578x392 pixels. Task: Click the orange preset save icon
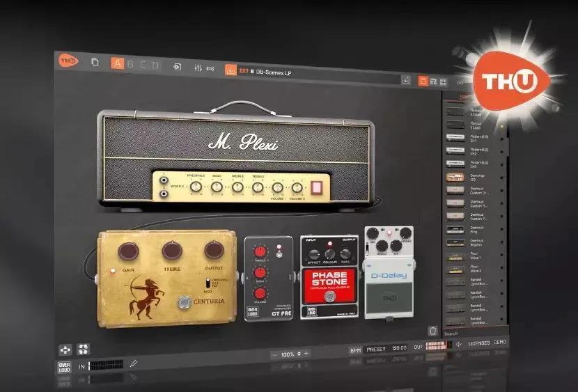[x=231, y=70]
